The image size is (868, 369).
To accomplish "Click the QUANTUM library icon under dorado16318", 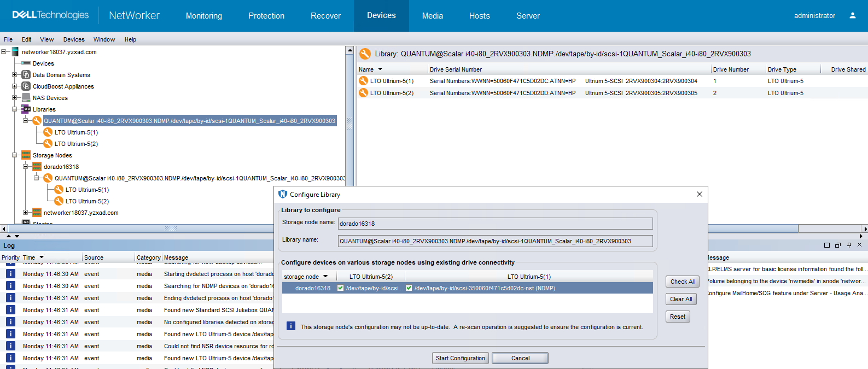I will (48, 178).
